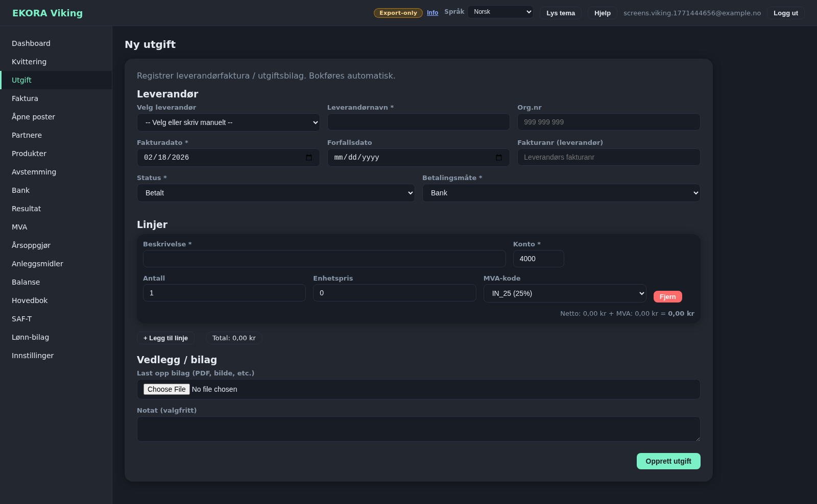Image resolution: width=817 pixels, height=504 pixels.
Task: Open the SAF-T sidebar item
Action: 22,319
